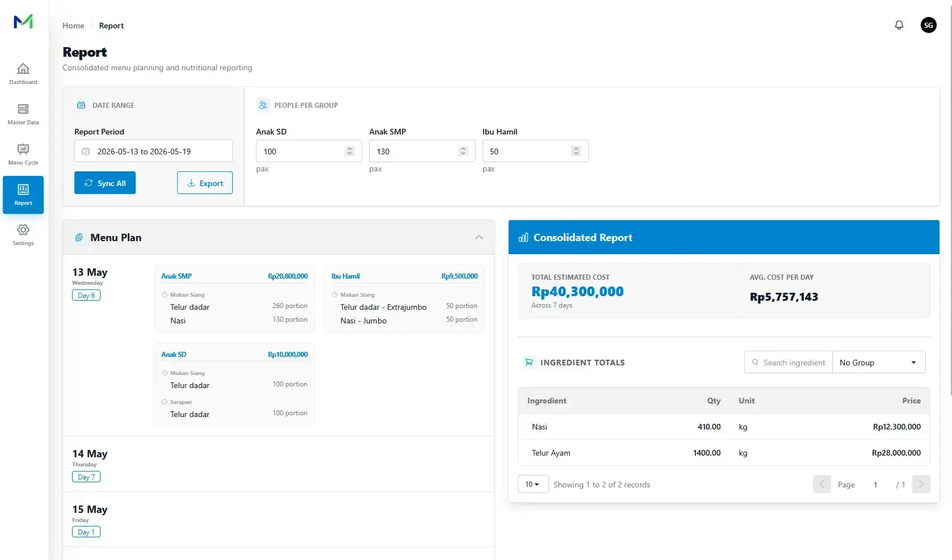Click the page number 1 field
The width and height of the screenshot is (952, 560).
click(x=875, y=485)
